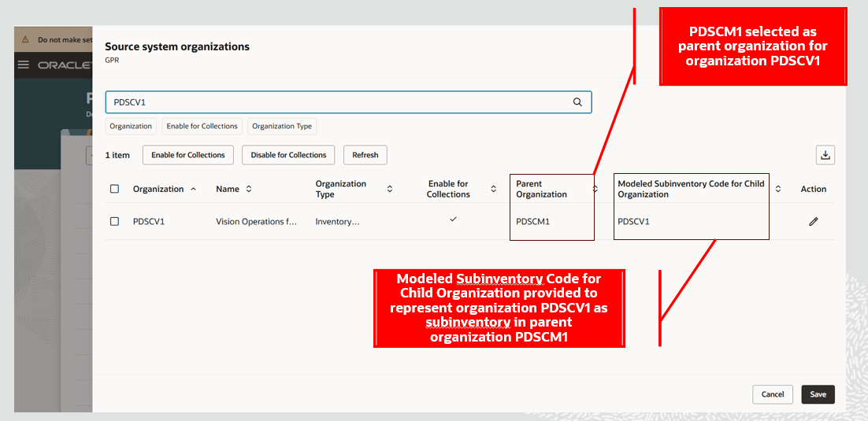Click the PDSCV1 organization cell

pos(149,221)
